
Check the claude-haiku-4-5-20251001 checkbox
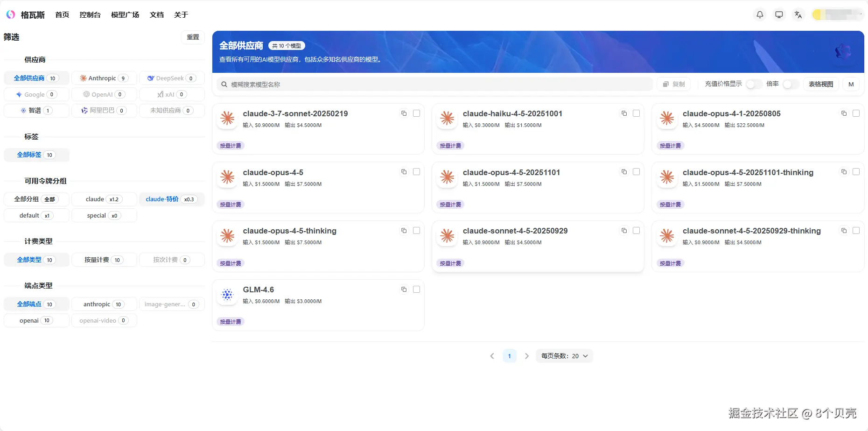636,113
